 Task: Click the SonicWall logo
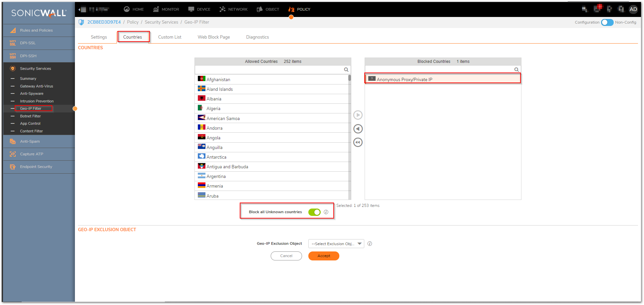tap(39, 13)
